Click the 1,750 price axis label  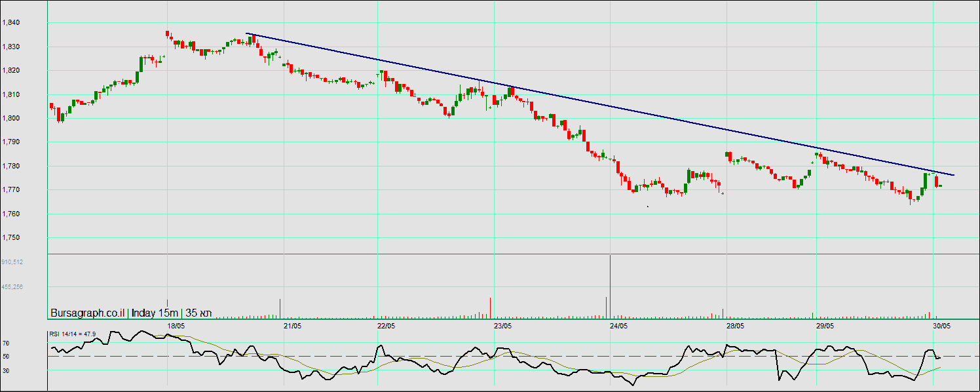[x=10, y=238]
